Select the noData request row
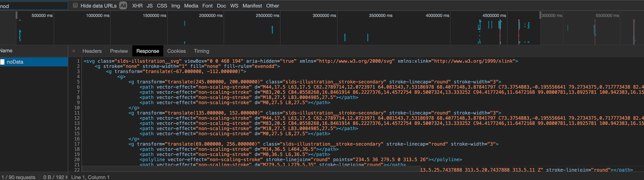The height and width of the screenshot is (180, 644). (34, 62)
